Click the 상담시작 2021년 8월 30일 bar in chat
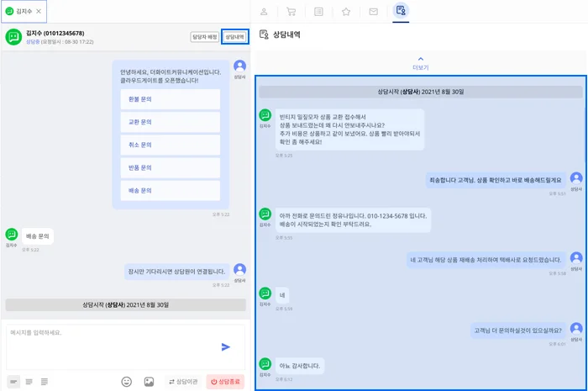588x391 pixels. [126, 304]
